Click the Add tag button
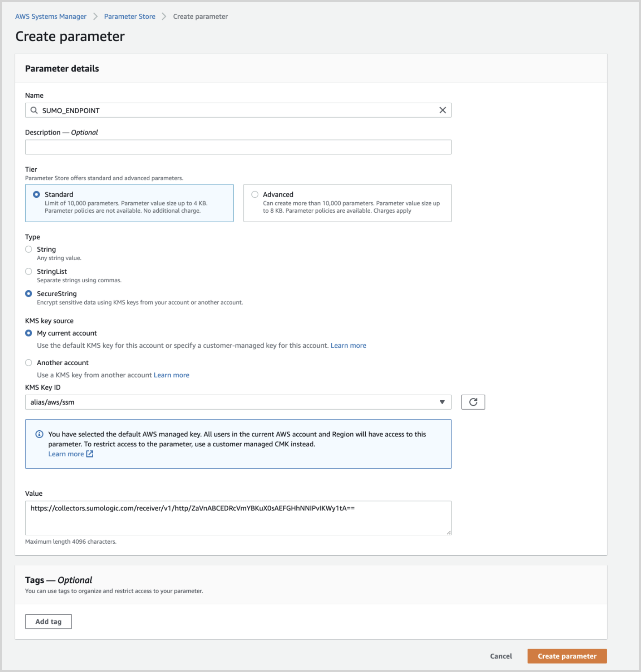The image size is (641, 672). (48, 621)
